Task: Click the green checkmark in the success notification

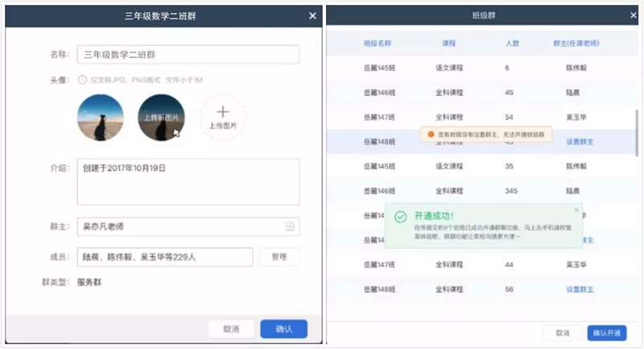Action: tap(400, 218)
